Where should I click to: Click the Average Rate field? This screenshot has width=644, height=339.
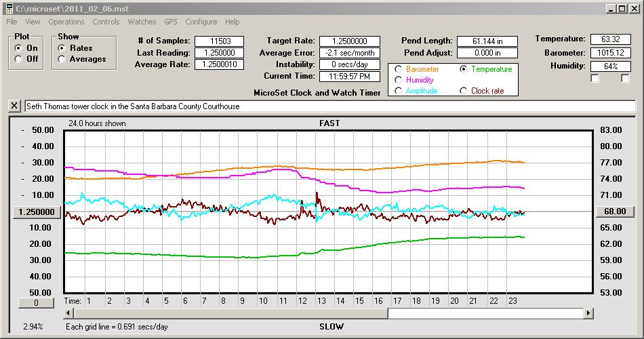(220, 64)
